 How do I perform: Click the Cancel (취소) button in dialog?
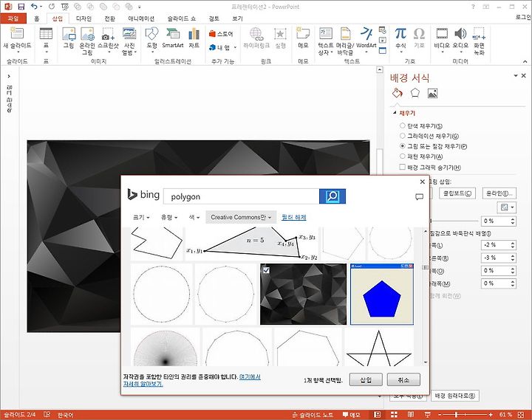coord(403,379)
